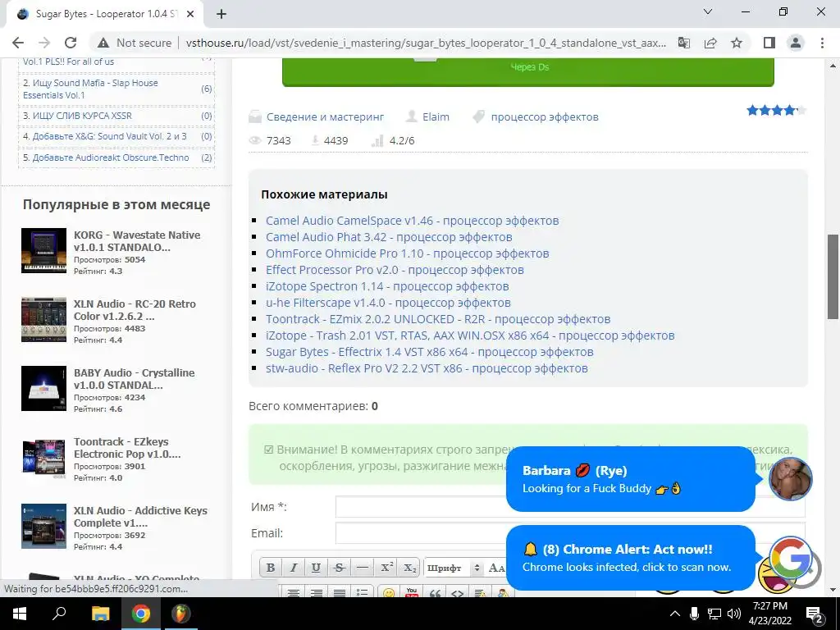Right-align the comment text
The height and width of the screenshot is (630, 840).
coord(316,592)
